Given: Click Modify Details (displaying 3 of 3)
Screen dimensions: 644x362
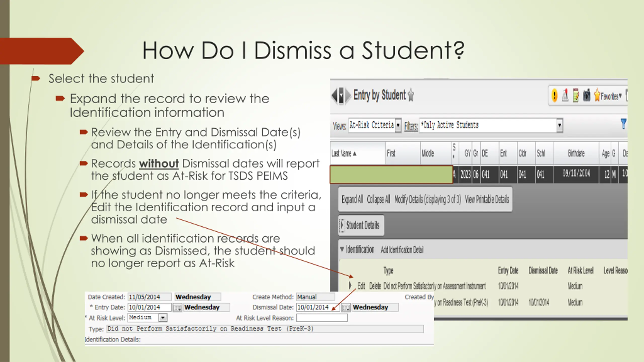Looking at the screenshot, I should [428, 199].
